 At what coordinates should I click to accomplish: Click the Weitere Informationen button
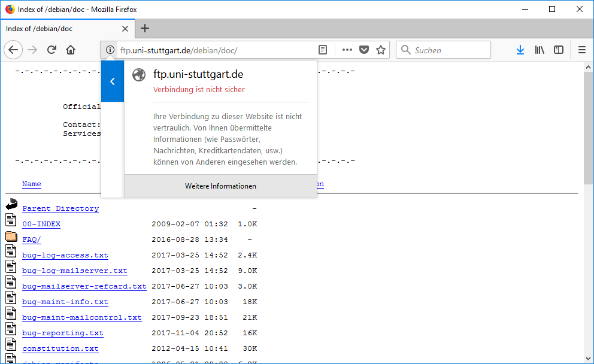point(220,186)
